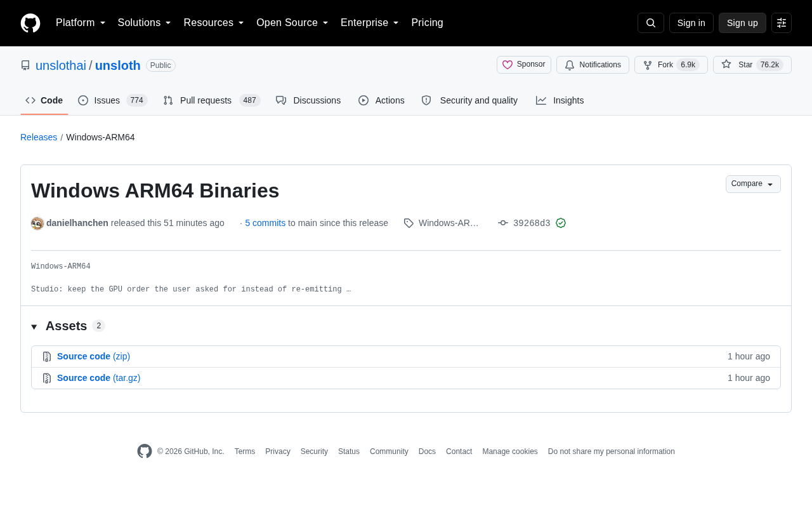Image resolution: width=812 pixels, height=508 pixels.
Task: Collapse the Assets section
Action: point(34,326)
